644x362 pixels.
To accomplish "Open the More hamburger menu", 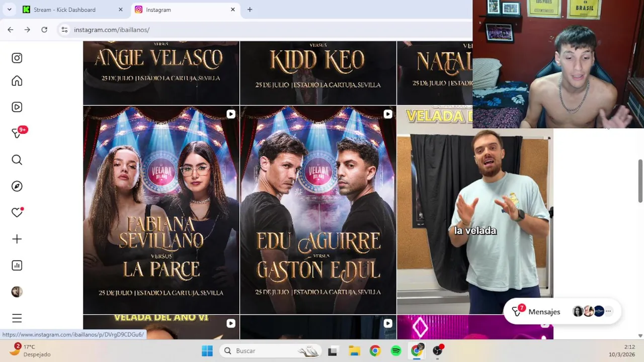I will (x=17, y=318).
